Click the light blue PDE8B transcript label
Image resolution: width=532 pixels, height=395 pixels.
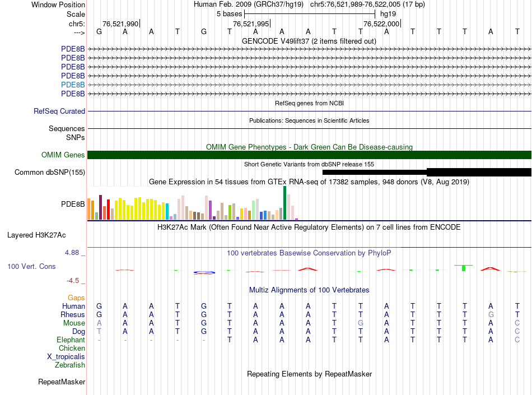click(x=73, y=85)
